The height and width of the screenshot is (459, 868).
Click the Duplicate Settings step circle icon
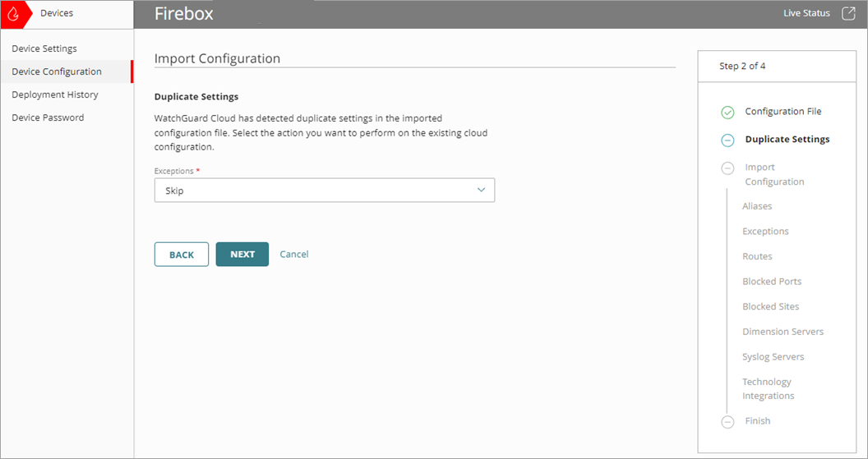pyautogui.click(x=727, y=140)
